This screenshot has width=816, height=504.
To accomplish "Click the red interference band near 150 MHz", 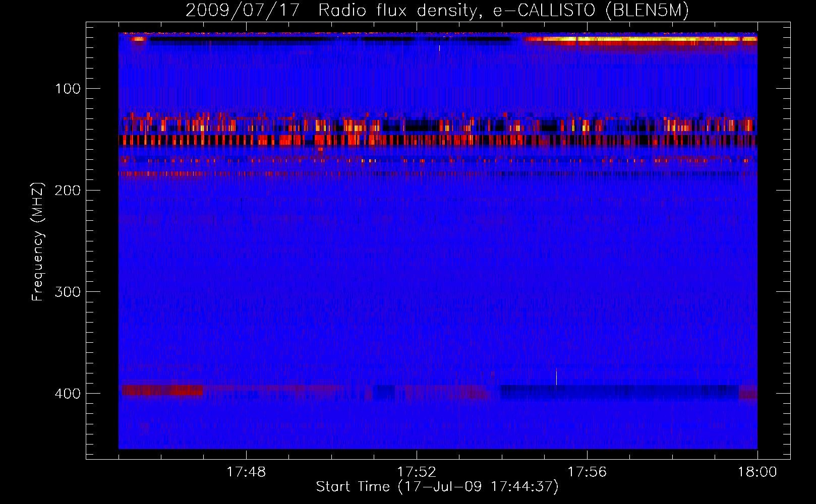I will 438,140.
